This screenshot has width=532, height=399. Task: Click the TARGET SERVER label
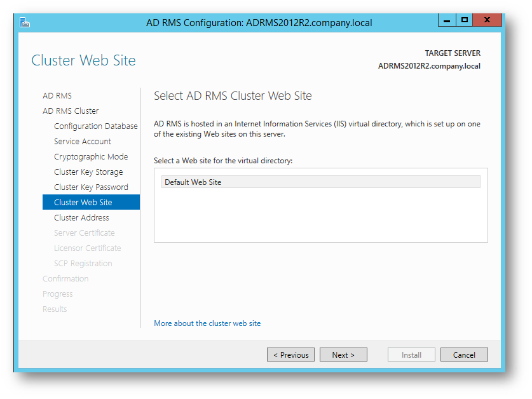point(453,53)
